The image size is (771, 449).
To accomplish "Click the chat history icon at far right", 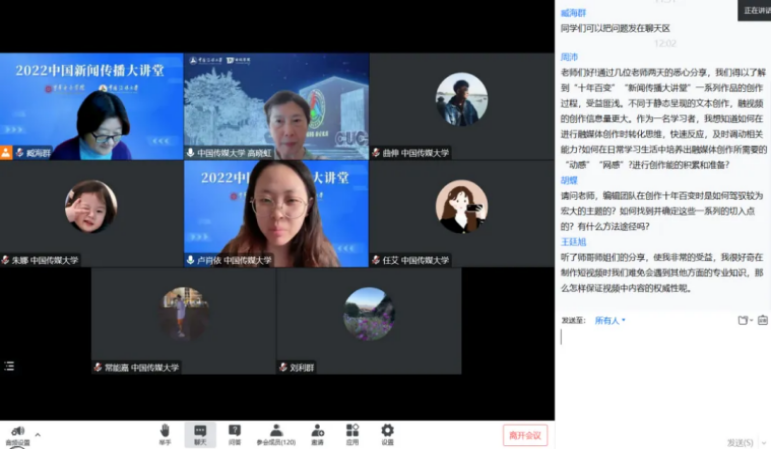I will 762,320.
